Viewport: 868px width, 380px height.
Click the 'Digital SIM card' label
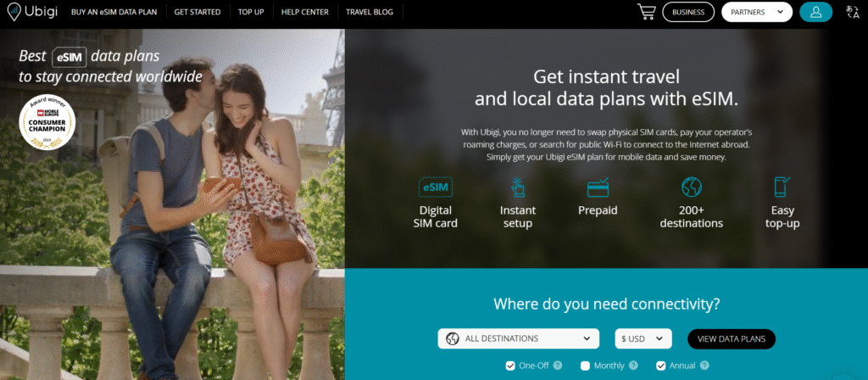(x=436, y=217)
